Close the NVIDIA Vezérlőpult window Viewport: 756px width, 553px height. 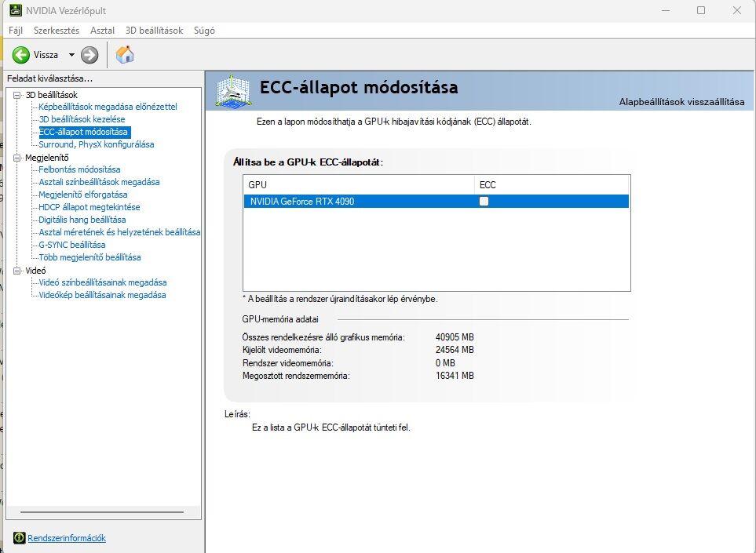(x=736, y=10)
